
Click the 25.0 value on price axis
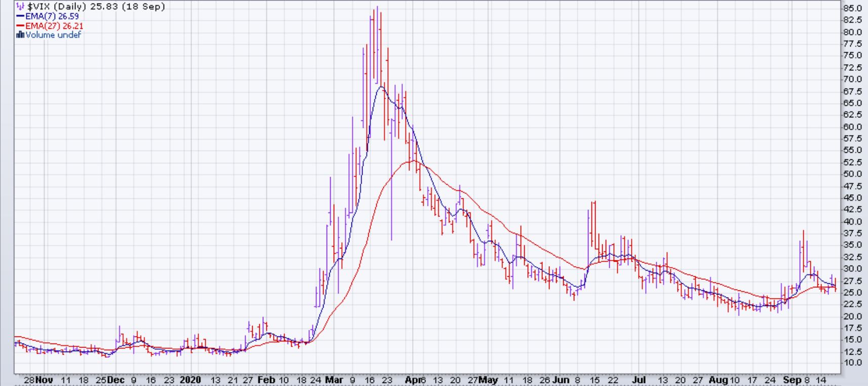point(852,292)
